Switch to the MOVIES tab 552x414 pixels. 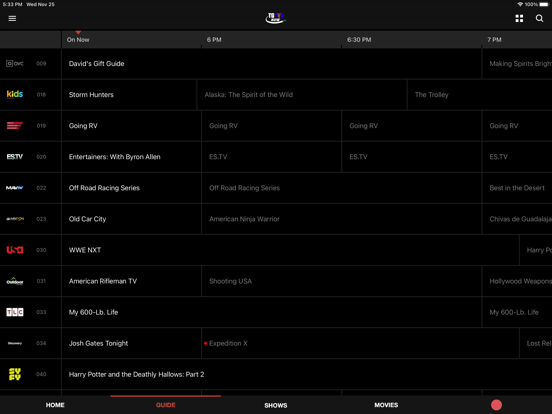click(x=386, y=405)
